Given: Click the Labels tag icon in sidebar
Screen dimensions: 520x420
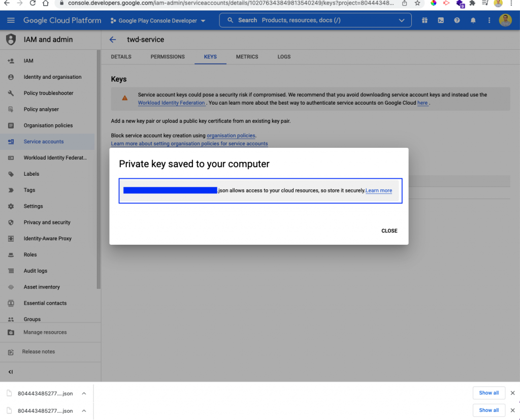Looking at the screenshot, I should click(11, 174).
